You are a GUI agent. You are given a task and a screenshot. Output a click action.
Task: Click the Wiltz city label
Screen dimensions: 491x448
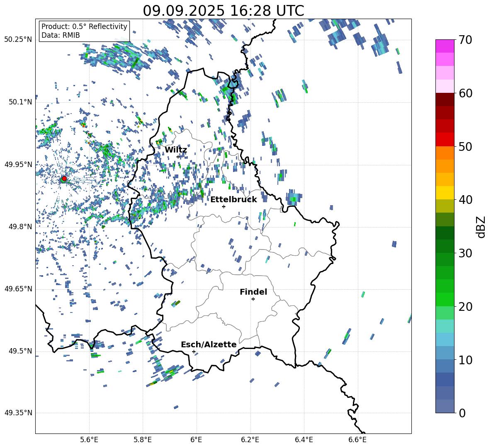[x=176, y=150]
